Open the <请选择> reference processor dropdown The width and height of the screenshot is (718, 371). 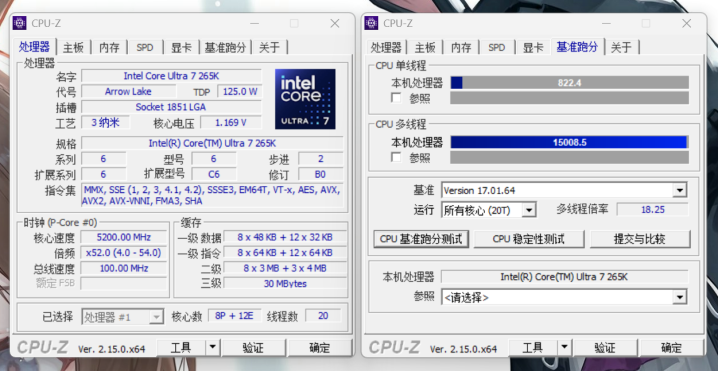[680, 298]
